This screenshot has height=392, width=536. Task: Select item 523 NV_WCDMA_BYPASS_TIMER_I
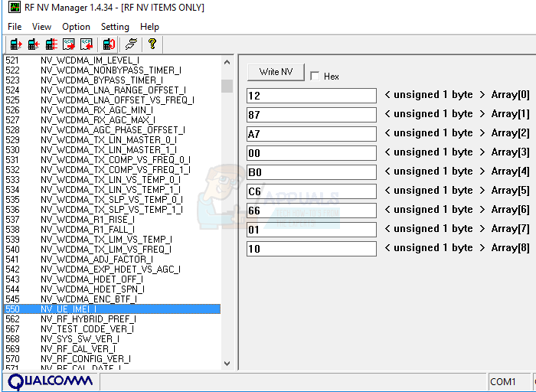(112, 80)
